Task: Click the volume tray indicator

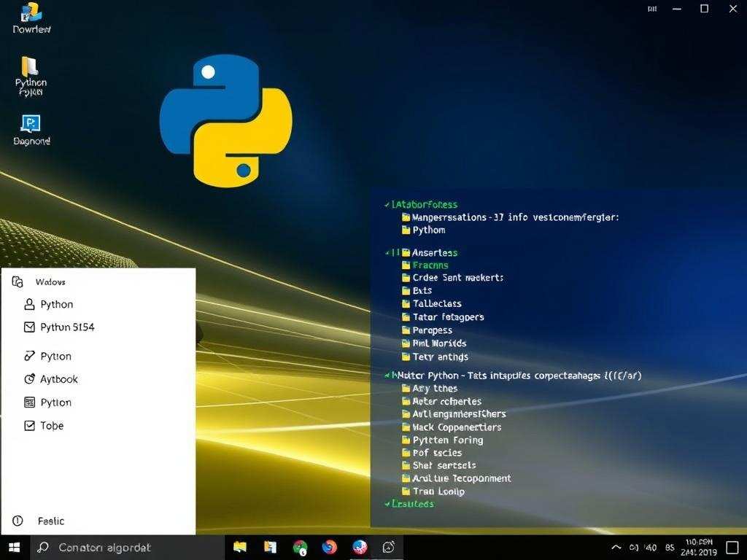Action: (634, 548)
